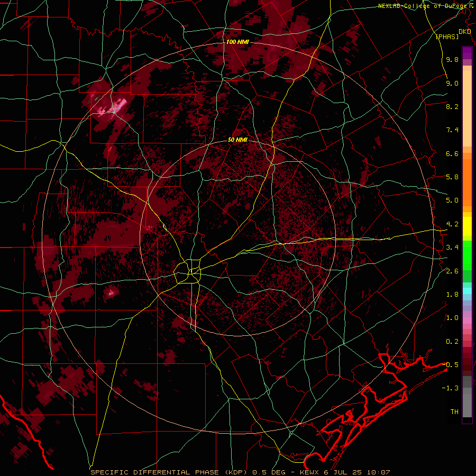Click the 8.2 value on the scale

452,106
